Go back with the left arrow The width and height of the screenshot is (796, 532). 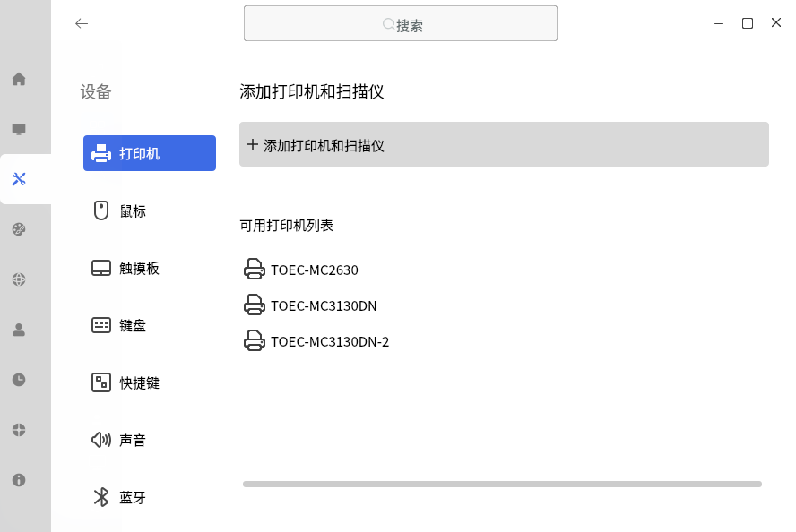tap(82, 23)
